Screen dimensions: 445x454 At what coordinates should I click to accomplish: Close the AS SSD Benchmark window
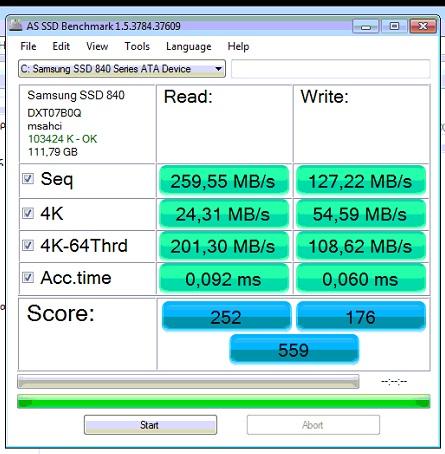click(x=423, y=26)
